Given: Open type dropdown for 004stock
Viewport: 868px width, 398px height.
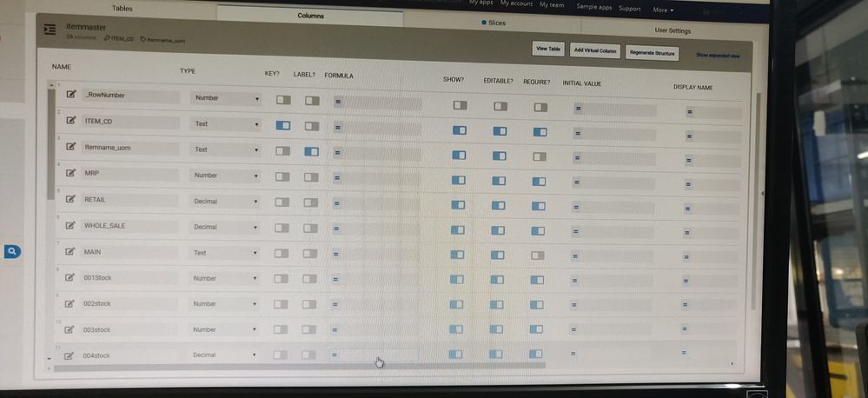Looking at the screenshot, I should click(x=223, y=355).
